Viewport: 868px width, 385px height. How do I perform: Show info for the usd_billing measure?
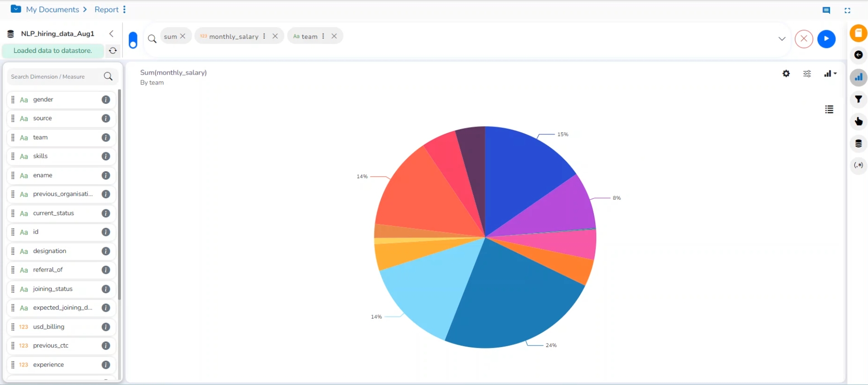point(106,327)
